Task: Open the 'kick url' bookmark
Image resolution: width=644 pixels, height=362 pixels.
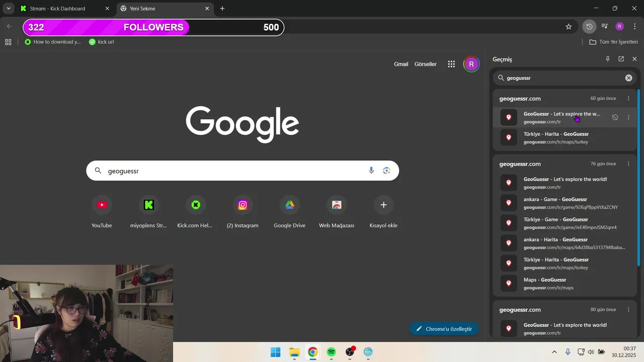Action: [x=102, y=42]
